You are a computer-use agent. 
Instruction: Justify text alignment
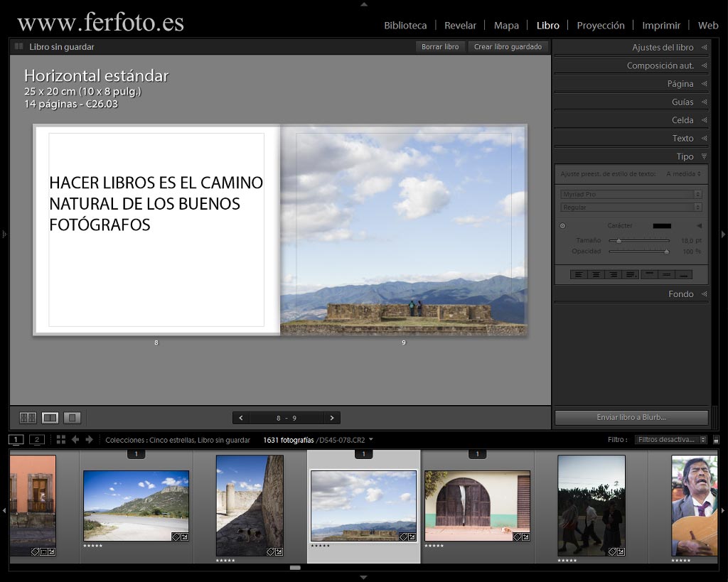coord(631,275)
